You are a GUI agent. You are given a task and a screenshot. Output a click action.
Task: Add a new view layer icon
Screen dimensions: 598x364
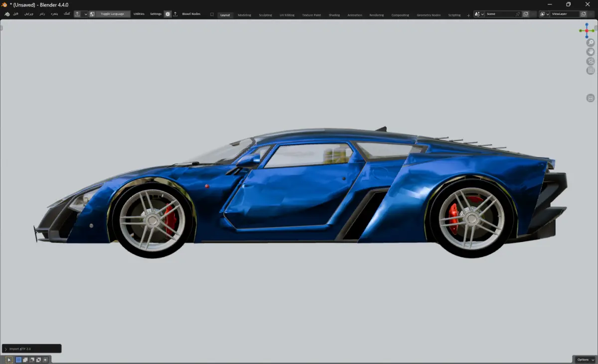[583, 14]
